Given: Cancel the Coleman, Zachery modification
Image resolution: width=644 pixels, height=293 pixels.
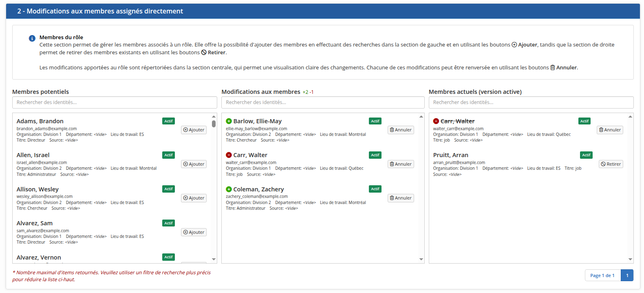Looking at the screenshot, I should click(x=400, y=198).
